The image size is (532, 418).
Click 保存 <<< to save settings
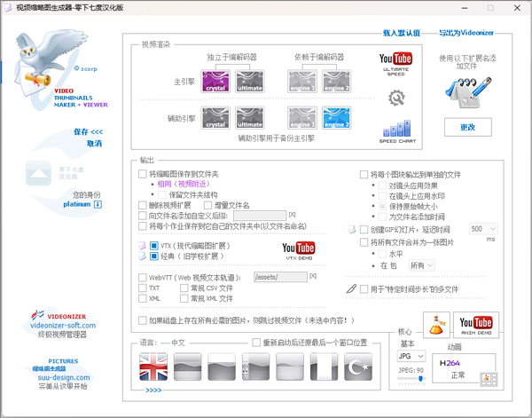(88, 131)
